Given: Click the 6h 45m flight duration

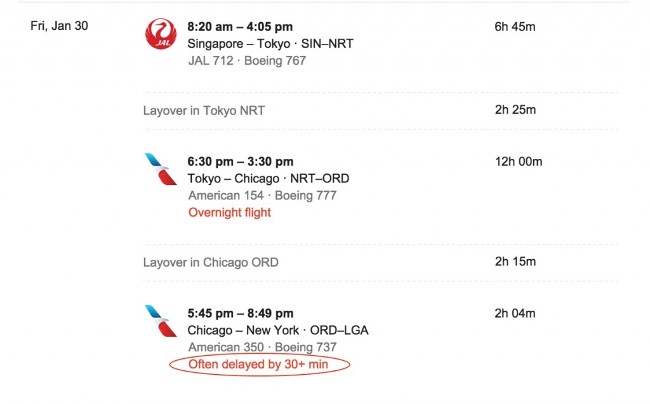Looking at the screenshot, I should point(515,27).
